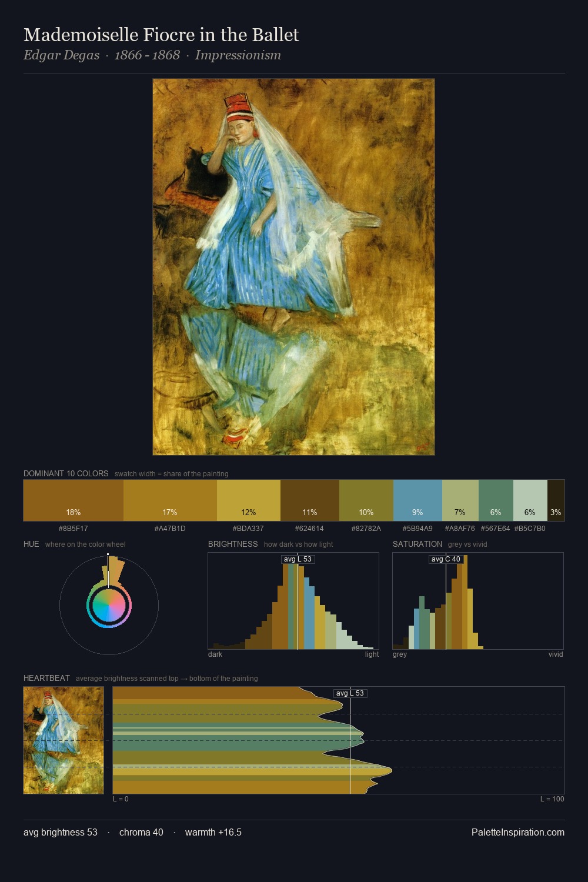Choose the dark brown 11% swatch #624614

pos(310,500)
